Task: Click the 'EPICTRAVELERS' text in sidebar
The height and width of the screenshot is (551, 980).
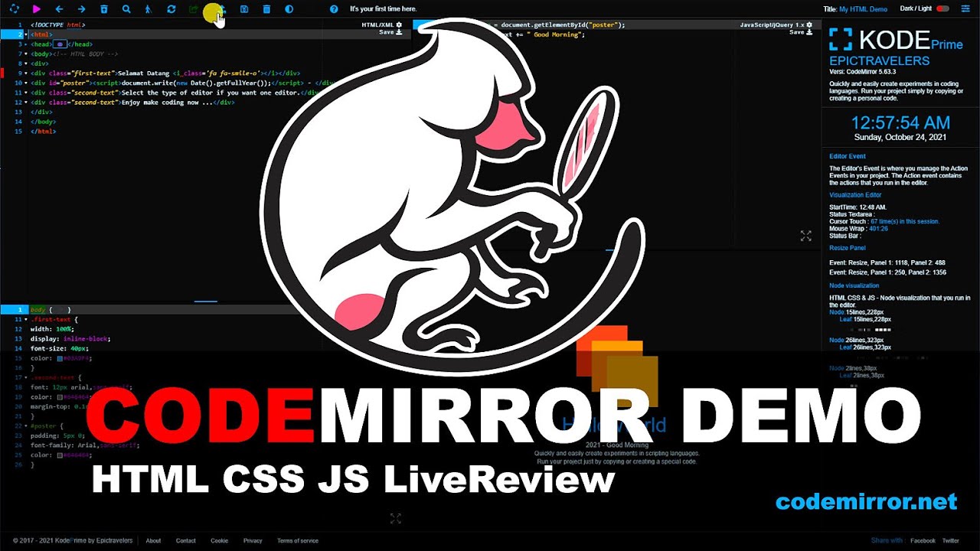Action: click(x=879, y=61)
